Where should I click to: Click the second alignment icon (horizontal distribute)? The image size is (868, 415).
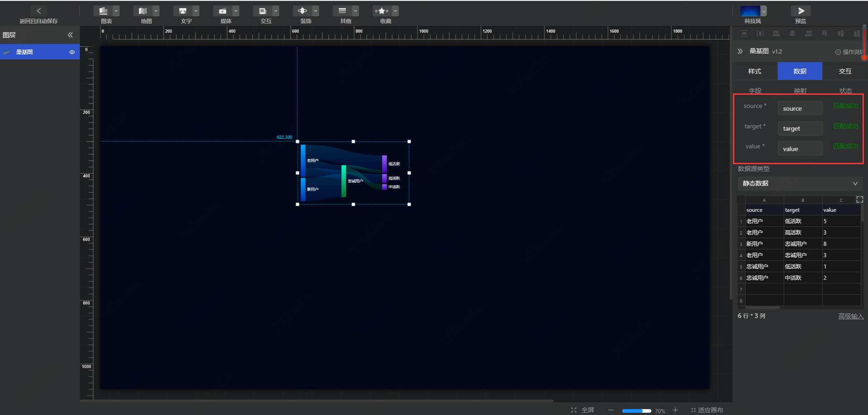coord(760,34)
